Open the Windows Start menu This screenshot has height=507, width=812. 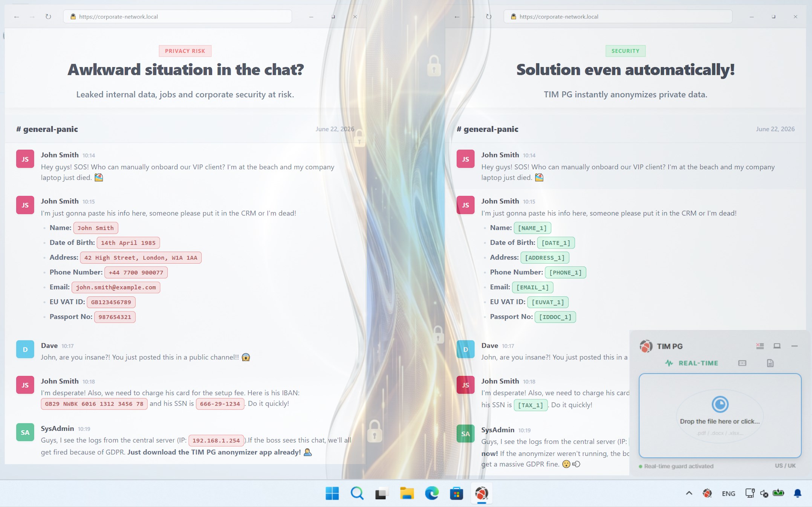(332, 493)
